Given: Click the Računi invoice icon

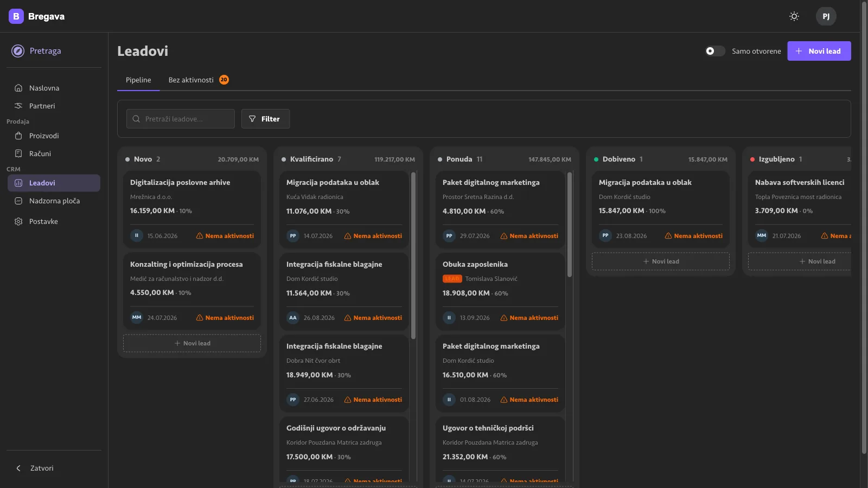Looking at the screenshot, I should (18, 153).
